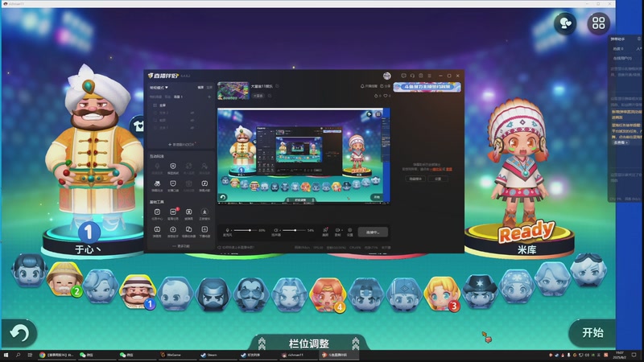This screenshot has width=644, height=362.
Task: Click the 直播中 live status button
Action: [x=373, y=232]
